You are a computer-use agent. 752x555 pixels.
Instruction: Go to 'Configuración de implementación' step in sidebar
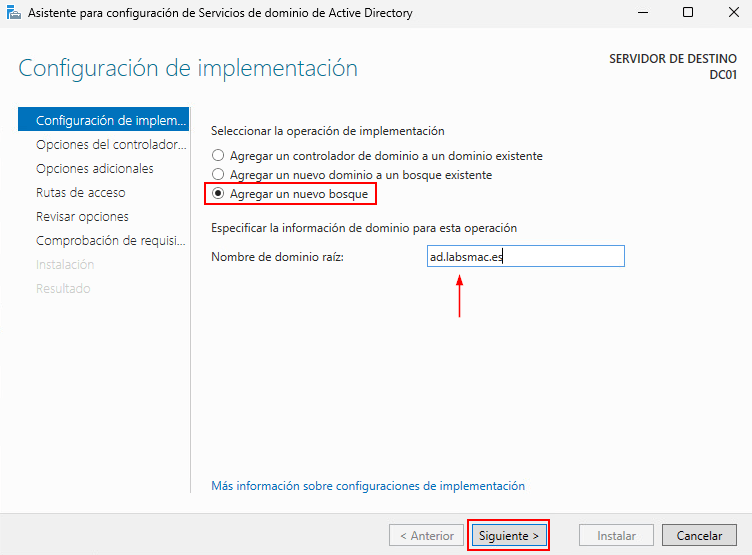point(110,121)
